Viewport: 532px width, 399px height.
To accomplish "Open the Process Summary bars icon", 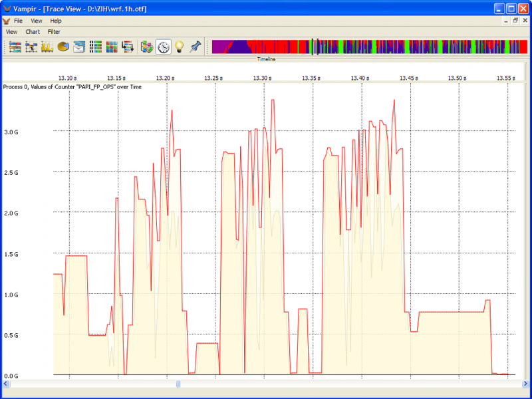I will tap(95, 47).
